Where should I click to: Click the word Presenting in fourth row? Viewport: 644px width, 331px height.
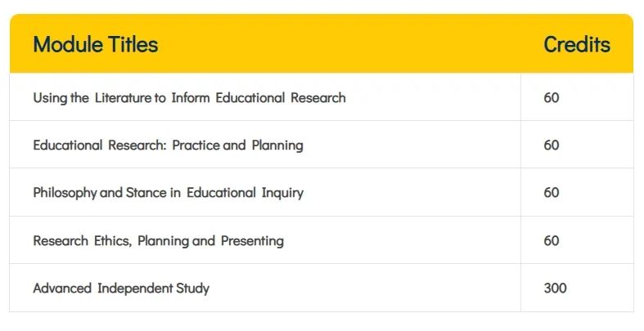click(x=252, y=241)
